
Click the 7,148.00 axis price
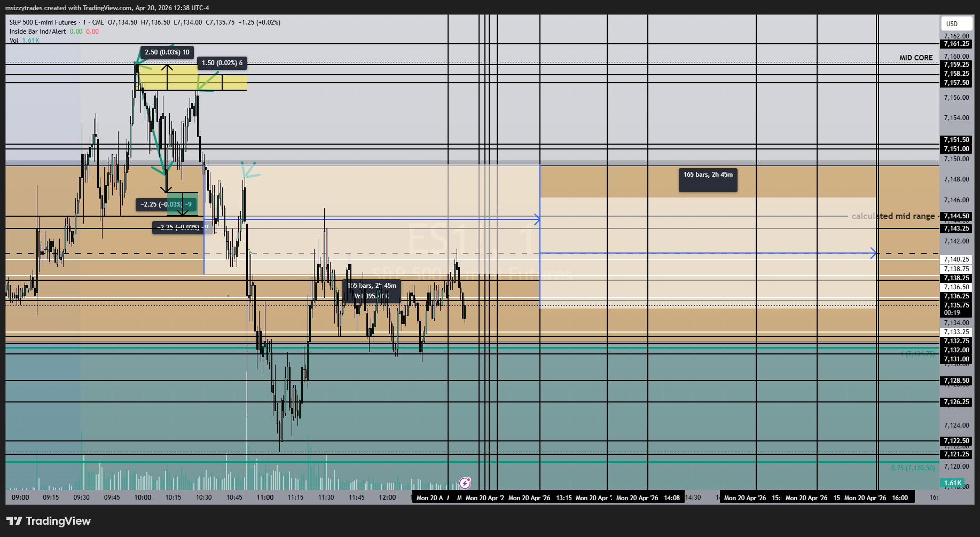957,179
